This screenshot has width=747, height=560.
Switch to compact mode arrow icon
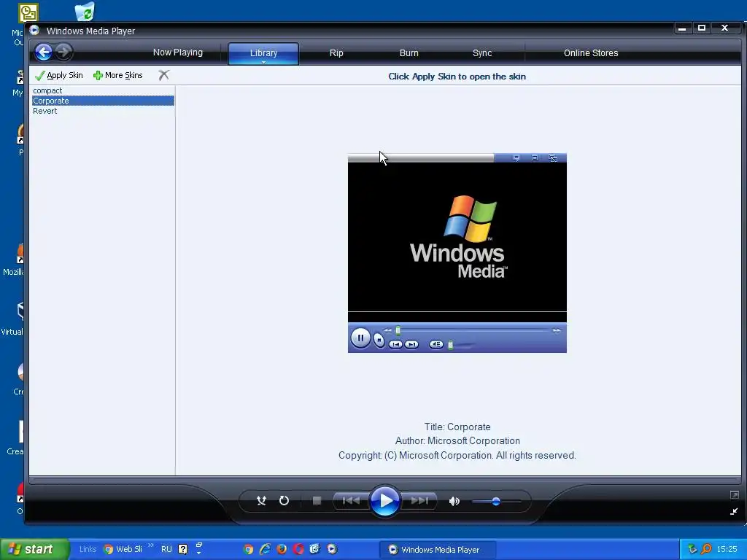pos(734,511)
